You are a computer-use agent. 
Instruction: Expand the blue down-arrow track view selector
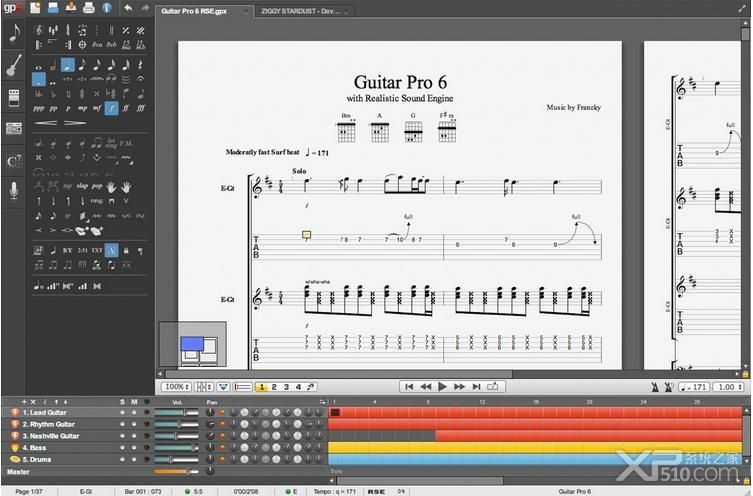223,387
